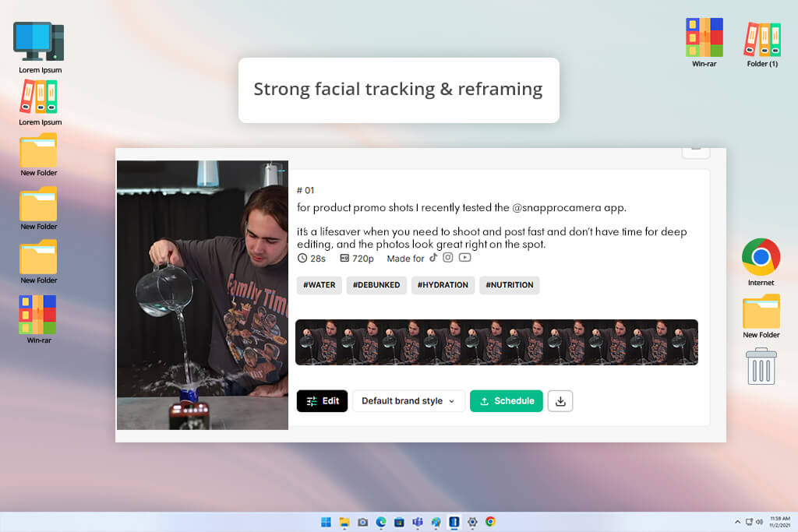Screen dimensions: 798x532
Task: Open the Win-rar icon beside Folder (1)
Action: (704, 42)
